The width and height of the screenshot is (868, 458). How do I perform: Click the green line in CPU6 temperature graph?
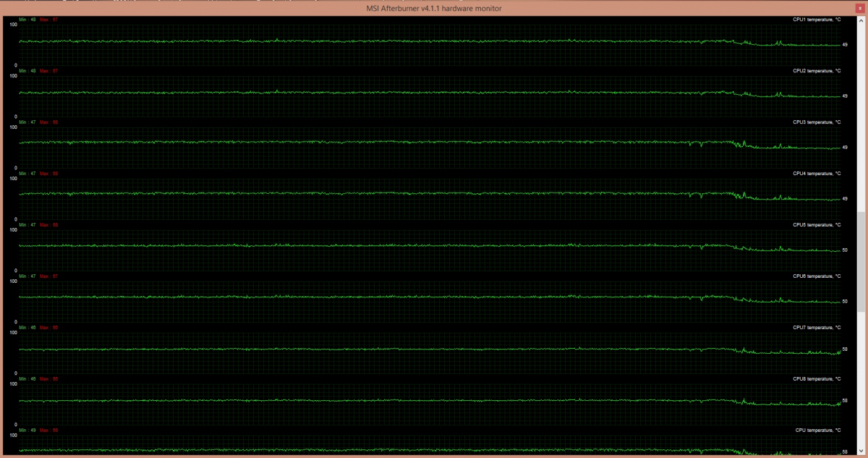pyautogui.click(x=430, y=297)
